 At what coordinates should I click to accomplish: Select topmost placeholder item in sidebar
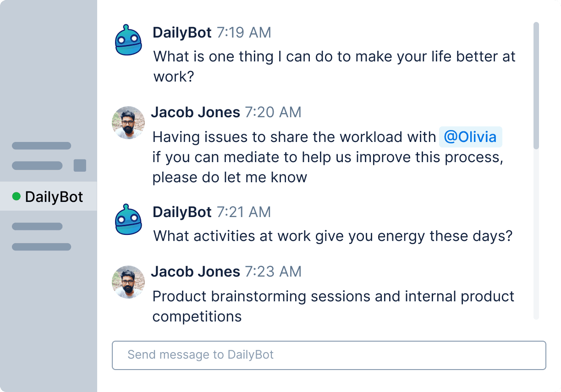coord(41,146)
